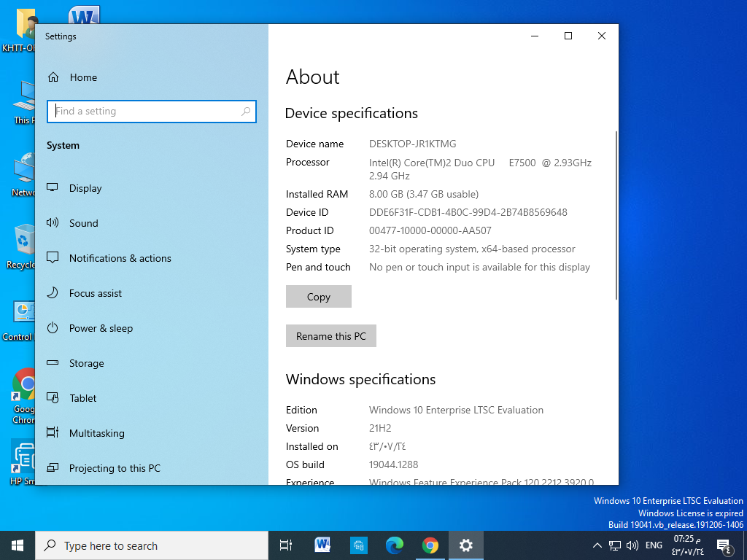747x560 pixels.
Task: Open Projecting to this PC settings
Action: [x=152, y=468]
